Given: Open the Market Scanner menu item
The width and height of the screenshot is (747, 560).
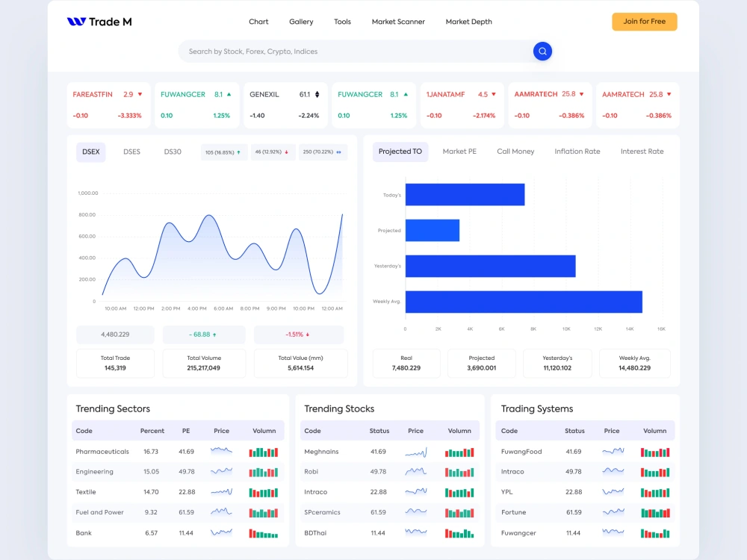Looking at the screenshot, I should tap(398, 22).
